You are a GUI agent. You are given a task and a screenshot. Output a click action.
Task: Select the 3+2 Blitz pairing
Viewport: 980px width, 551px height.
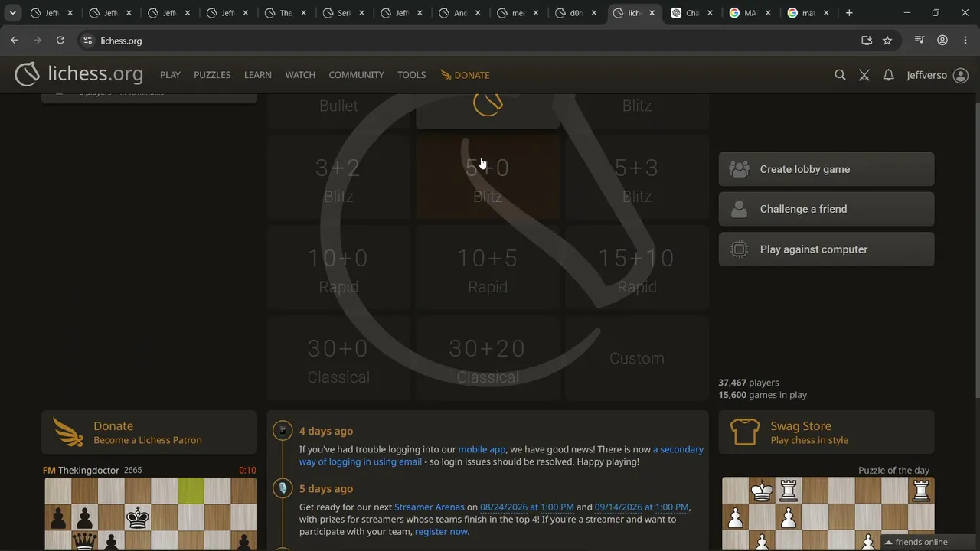[x=338, y=178]
